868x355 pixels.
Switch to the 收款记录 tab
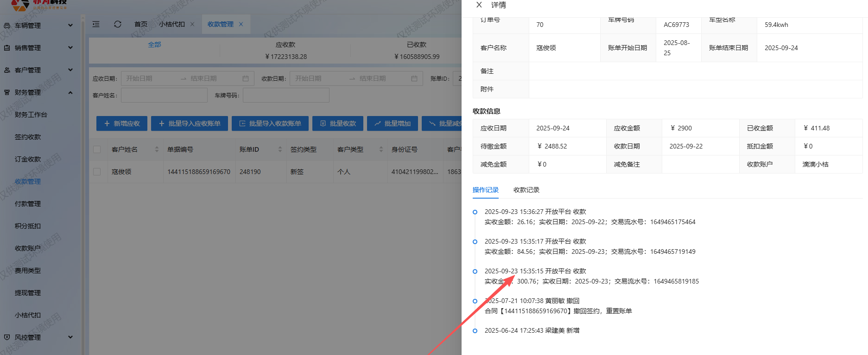(526, 190)
